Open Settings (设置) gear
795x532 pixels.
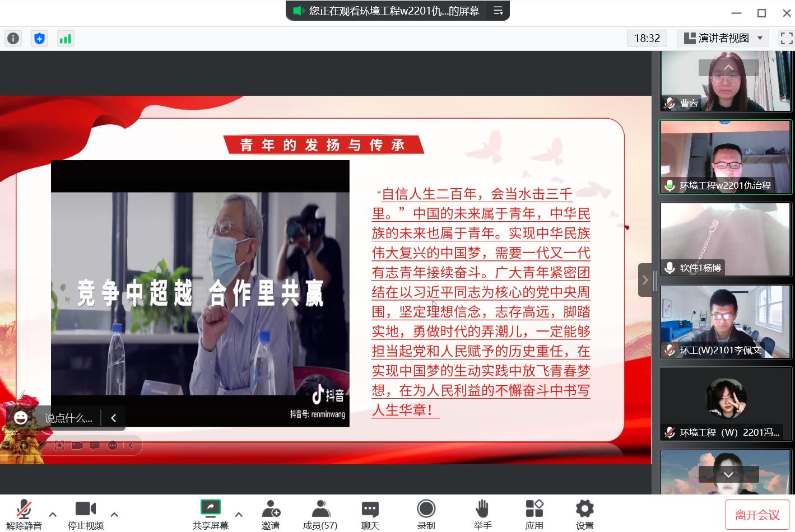584,514
